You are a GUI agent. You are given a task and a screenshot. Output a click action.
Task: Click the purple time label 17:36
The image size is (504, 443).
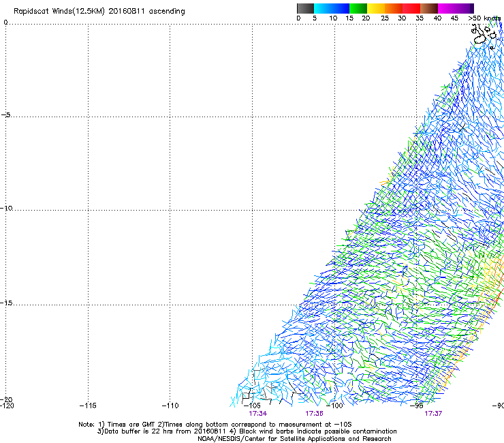(x=314, y=414)
